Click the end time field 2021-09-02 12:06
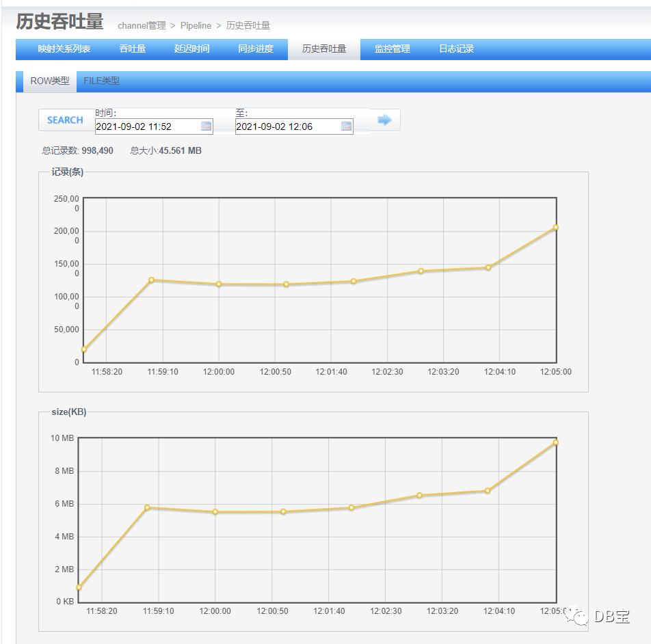The width and height of the screenshot is (651, 644). point(294,126)
